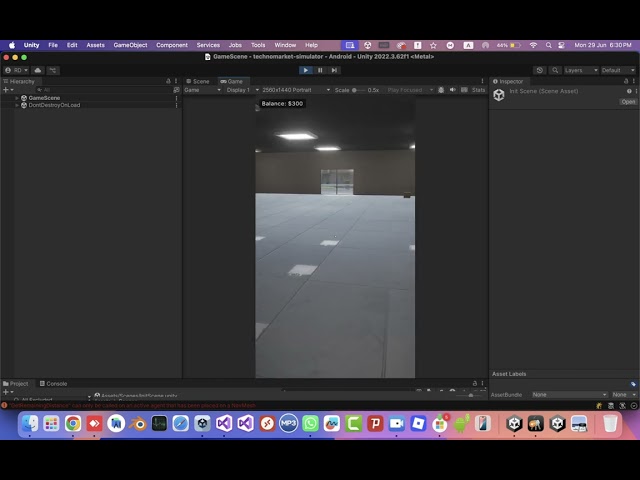
Task: Open Finder from the Dock
Action: [30, 424]
